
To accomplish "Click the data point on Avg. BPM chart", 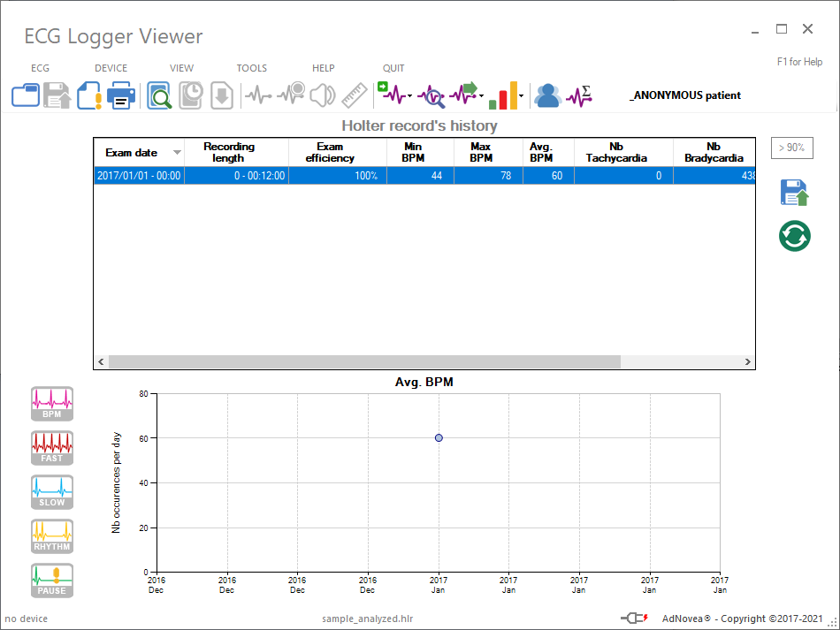I will click(x=439, y=438).
